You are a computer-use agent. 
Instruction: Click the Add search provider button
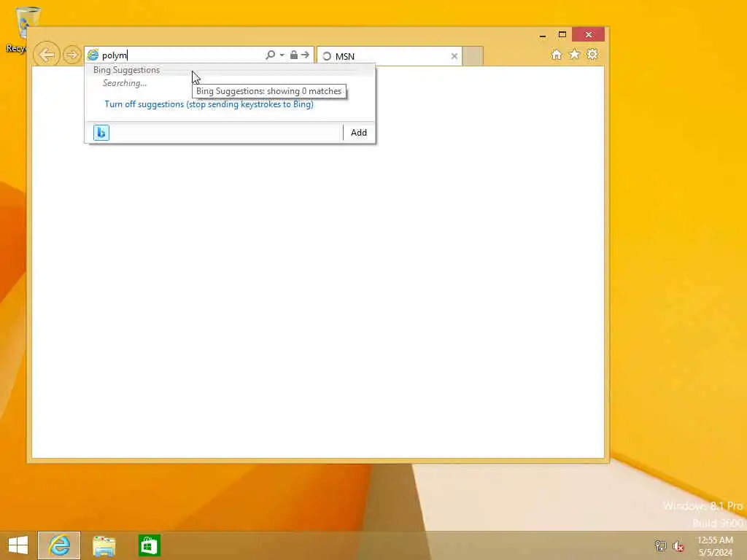pyautogui.click(x=359, y=133)
